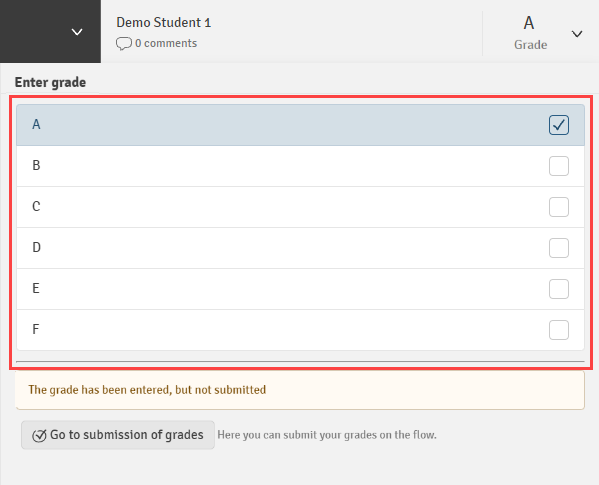Select the grade A row
This screenshot has height=485, width=599.
(300, 125)
